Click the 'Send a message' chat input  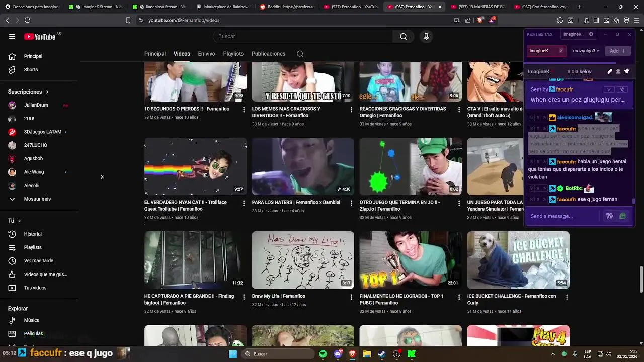563,216
